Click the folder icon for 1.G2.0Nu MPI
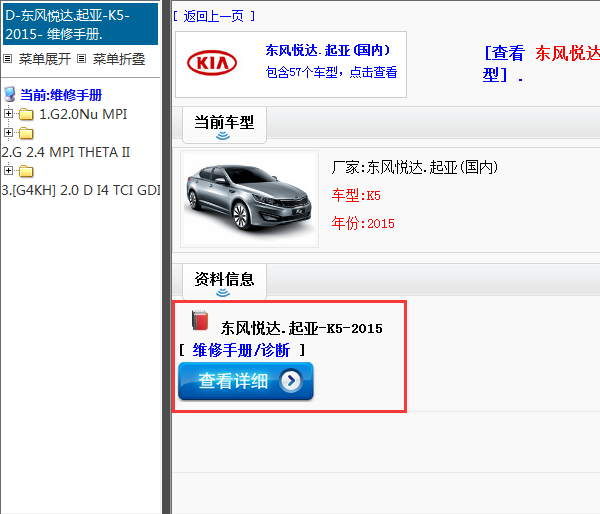The image size is (600, 514). coord(26,114)
